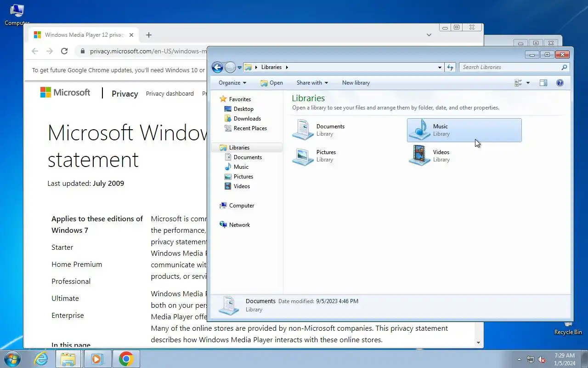
Task: Open the Start menu
Action: click(x=11, y=358)
